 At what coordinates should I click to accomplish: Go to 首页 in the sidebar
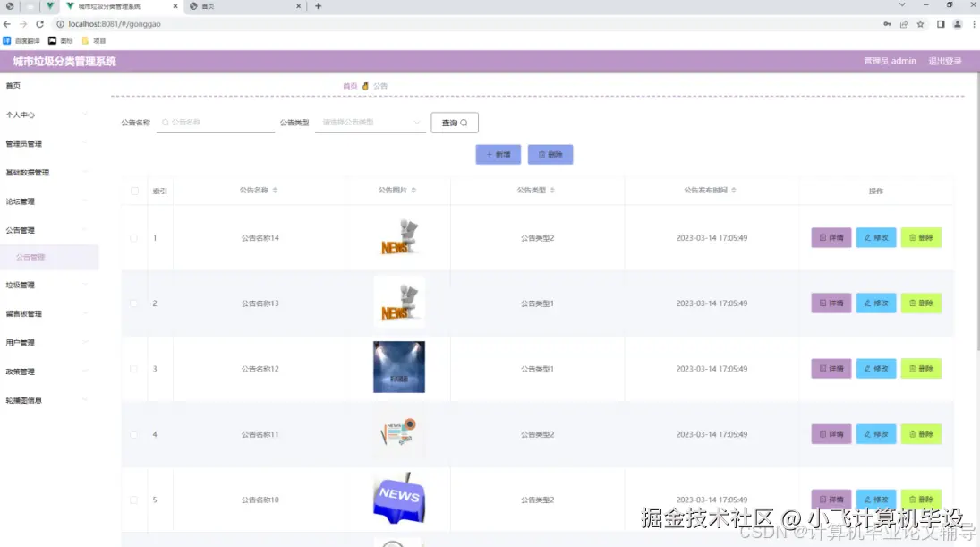(x=13, y=86)
